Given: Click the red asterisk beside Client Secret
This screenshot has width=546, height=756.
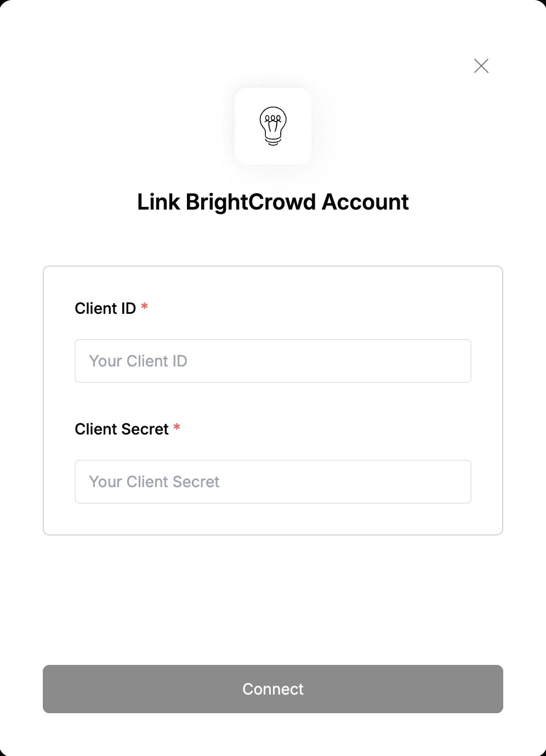Looking at the screenshot, I should (177, 427).
